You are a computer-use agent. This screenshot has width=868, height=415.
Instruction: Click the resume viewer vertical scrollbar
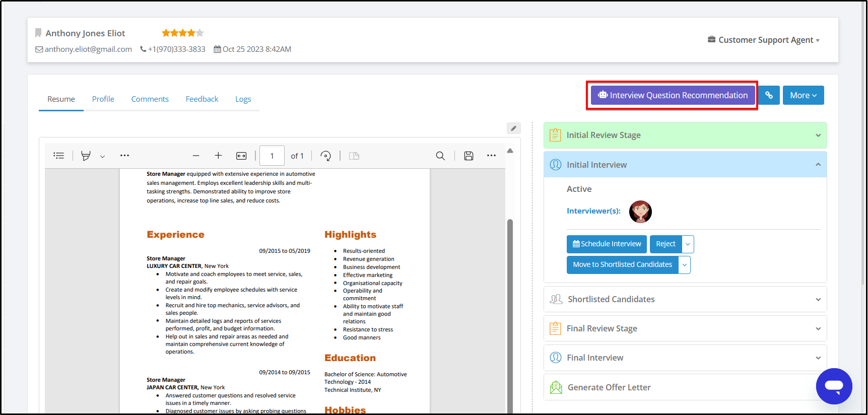point(510,316)
